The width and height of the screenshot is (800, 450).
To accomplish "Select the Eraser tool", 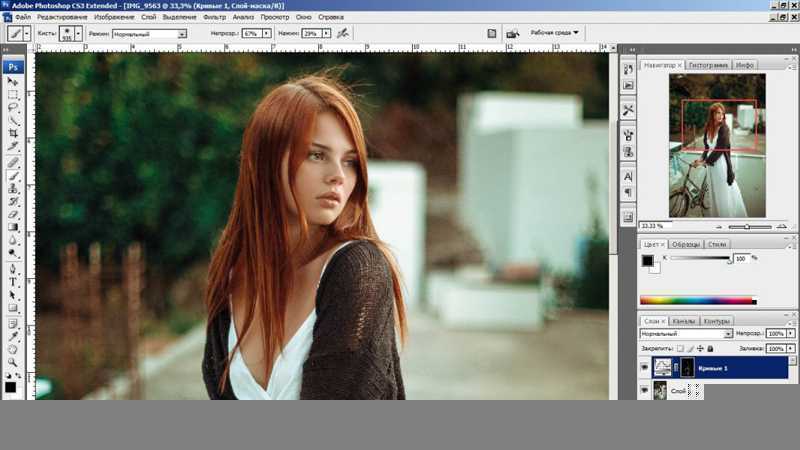I will (13, 215).
